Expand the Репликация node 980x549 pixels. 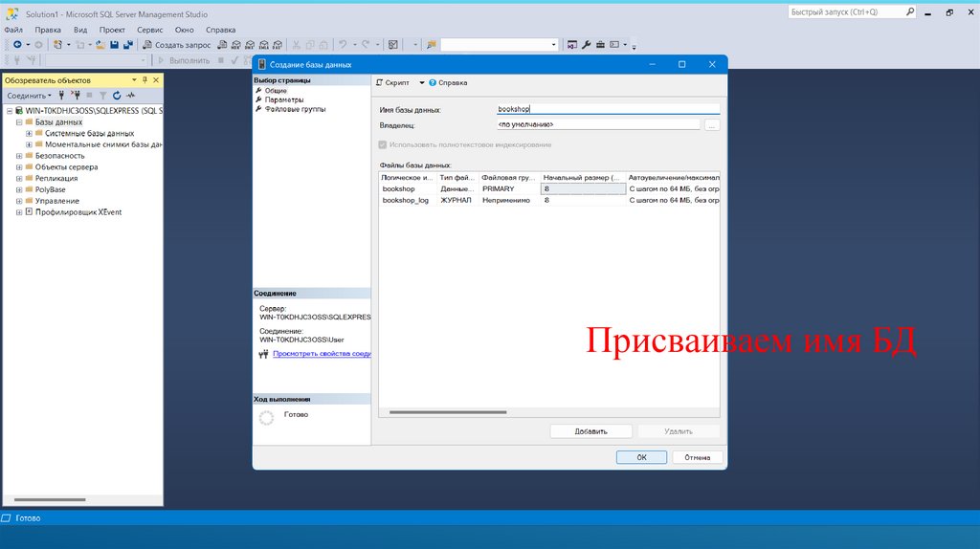[19, 179]
